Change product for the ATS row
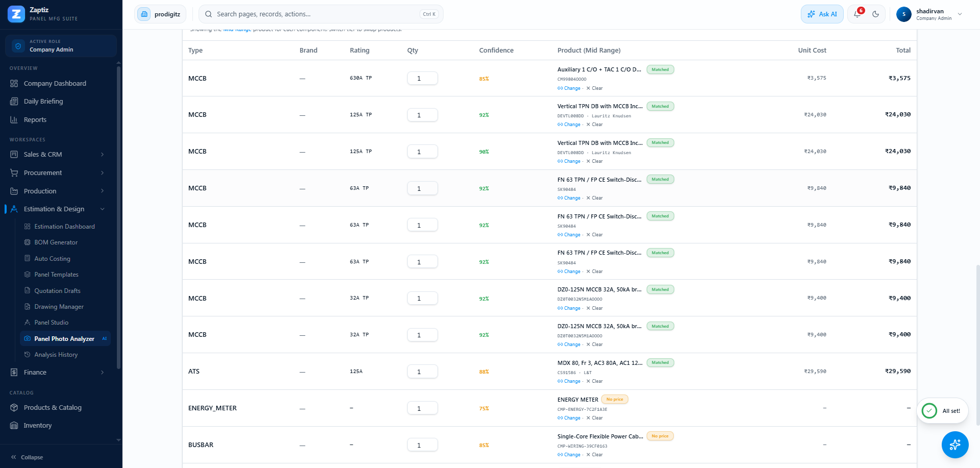The width and height of the screenshot is (980, 468). click(569, 381)
